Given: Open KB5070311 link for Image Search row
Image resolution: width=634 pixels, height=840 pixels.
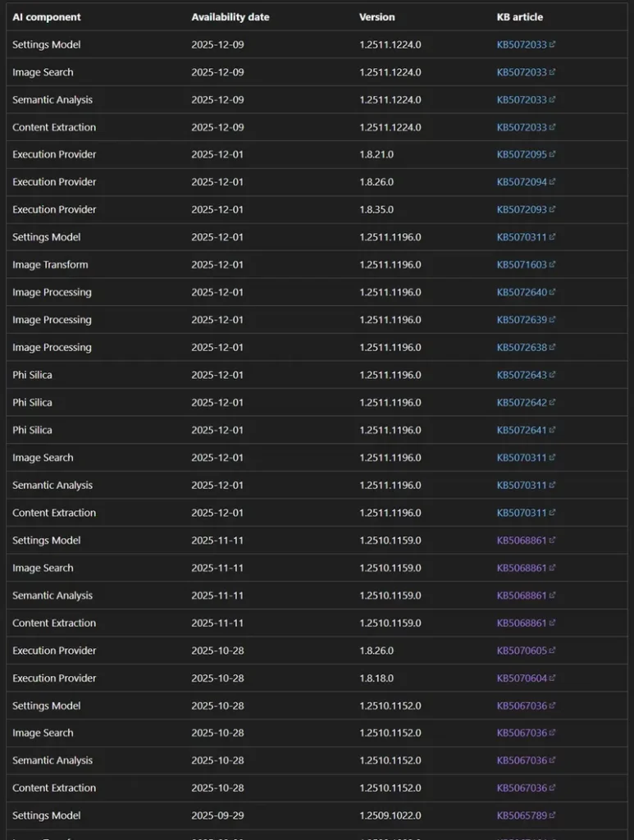Looking at the screenshot, I should point(522,458).
